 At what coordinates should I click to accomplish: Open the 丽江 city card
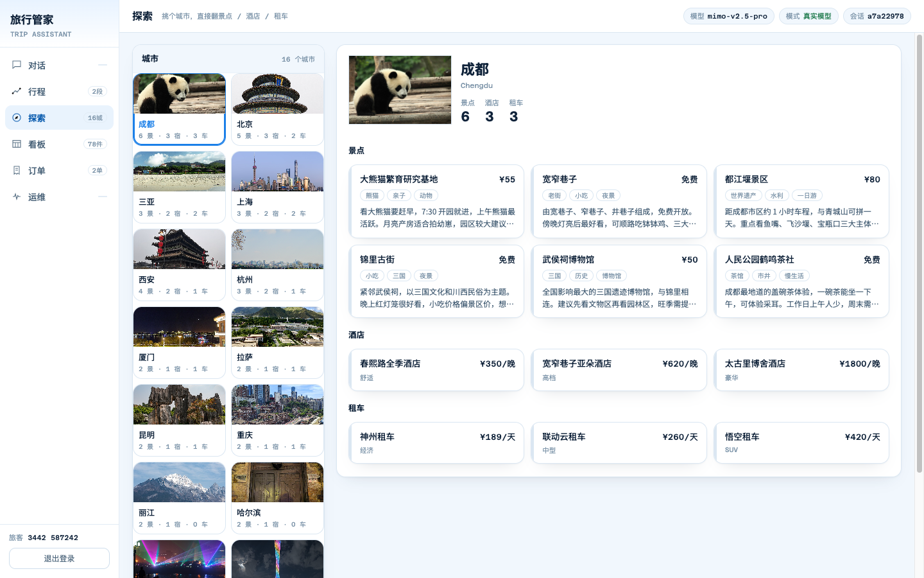(x=179, y=498)
